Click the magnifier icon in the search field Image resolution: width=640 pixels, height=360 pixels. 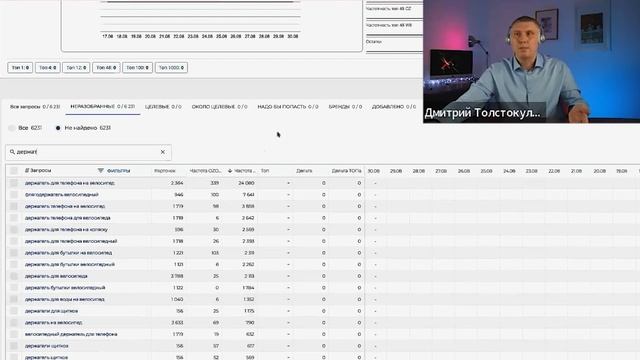pos(12,152)
